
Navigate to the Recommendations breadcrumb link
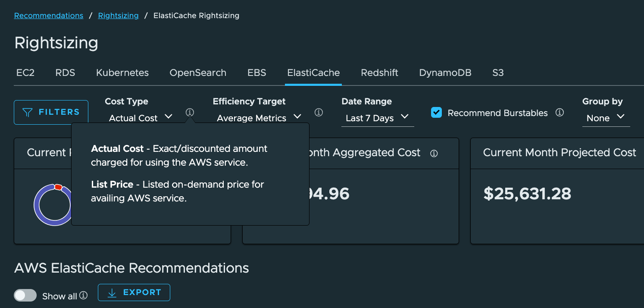[48, 15]
